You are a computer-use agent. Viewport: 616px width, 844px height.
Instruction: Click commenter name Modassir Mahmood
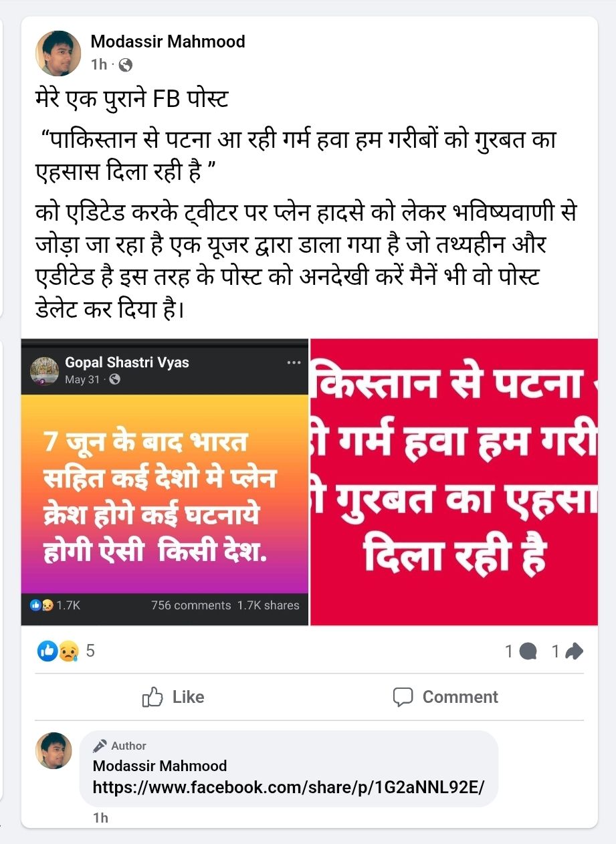[160, 766]
